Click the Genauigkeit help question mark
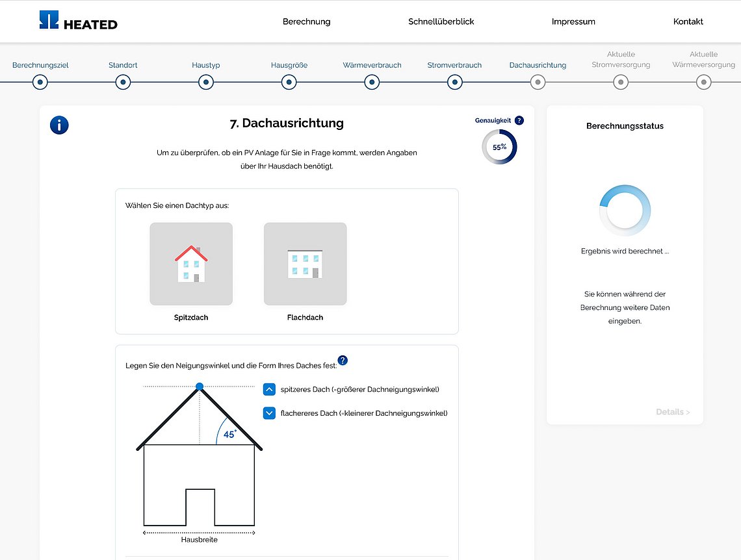The image size is (741, 560). tap(519, 120)
